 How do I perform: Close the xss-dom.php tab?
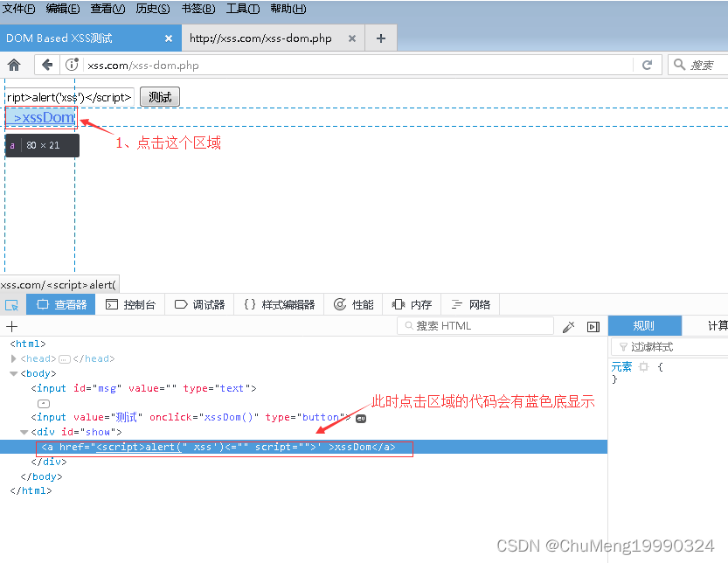[x=352, y=38]
